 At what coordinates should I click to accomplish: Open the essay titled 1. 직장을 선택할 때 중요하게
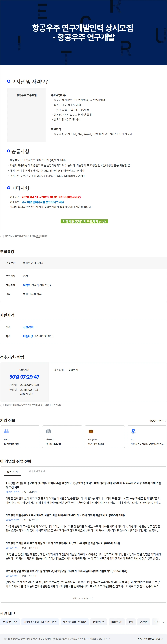(83, 485)
